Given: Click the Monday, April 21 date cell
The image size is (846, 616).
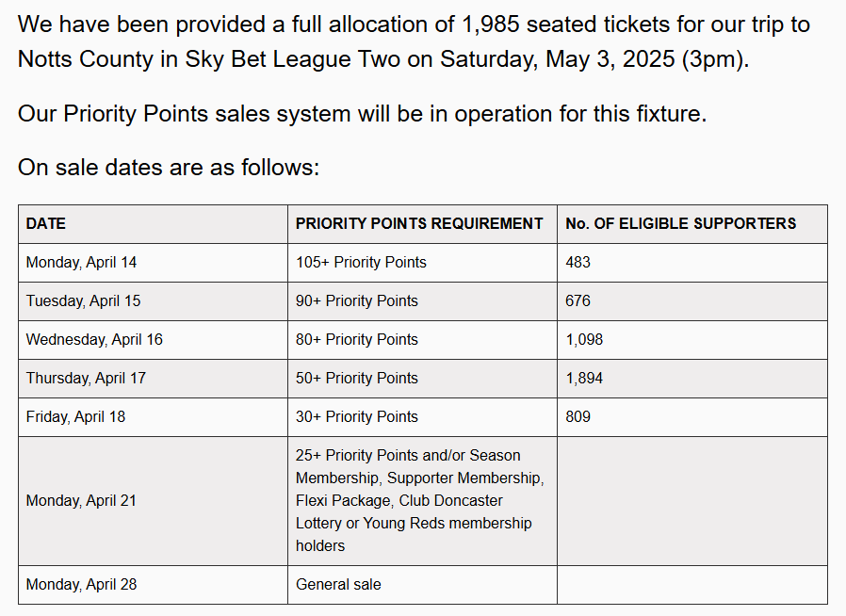Looking at the screenshot, I should point(154,501).
